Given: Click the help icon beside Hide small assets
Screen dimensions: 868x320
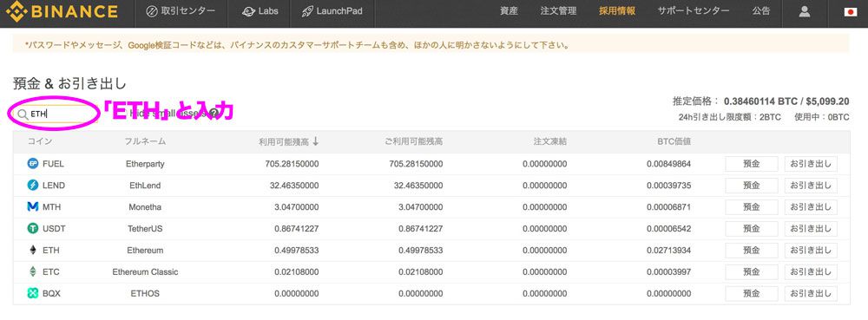Looking at the screenshot, I should 214,114.
